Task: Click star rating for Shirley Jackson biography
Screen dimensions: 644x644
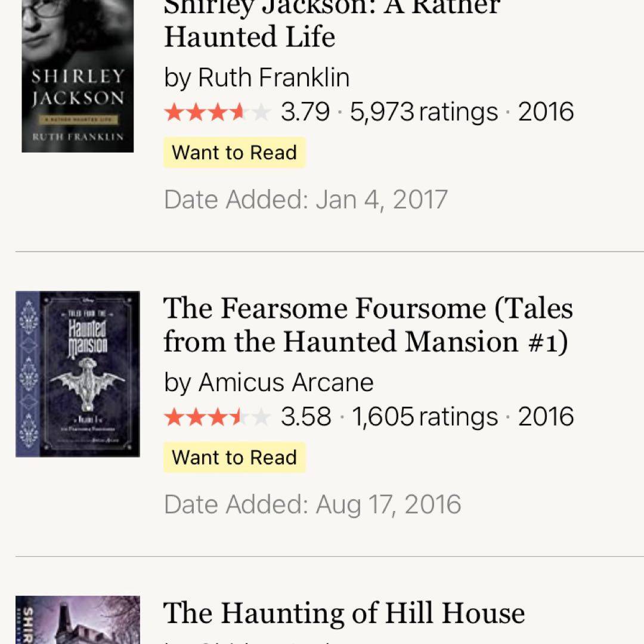Action: pyautogui.click(x=217, y=112)
